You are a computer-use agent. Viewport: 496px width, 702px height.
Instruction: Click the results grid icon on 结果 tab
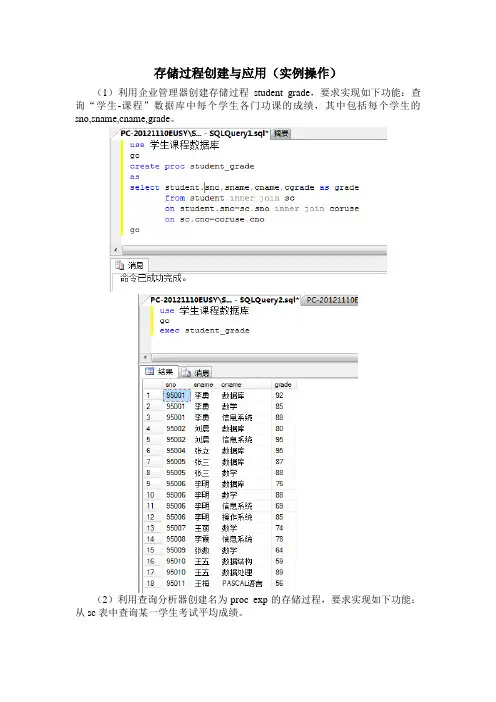pos(150,371)
